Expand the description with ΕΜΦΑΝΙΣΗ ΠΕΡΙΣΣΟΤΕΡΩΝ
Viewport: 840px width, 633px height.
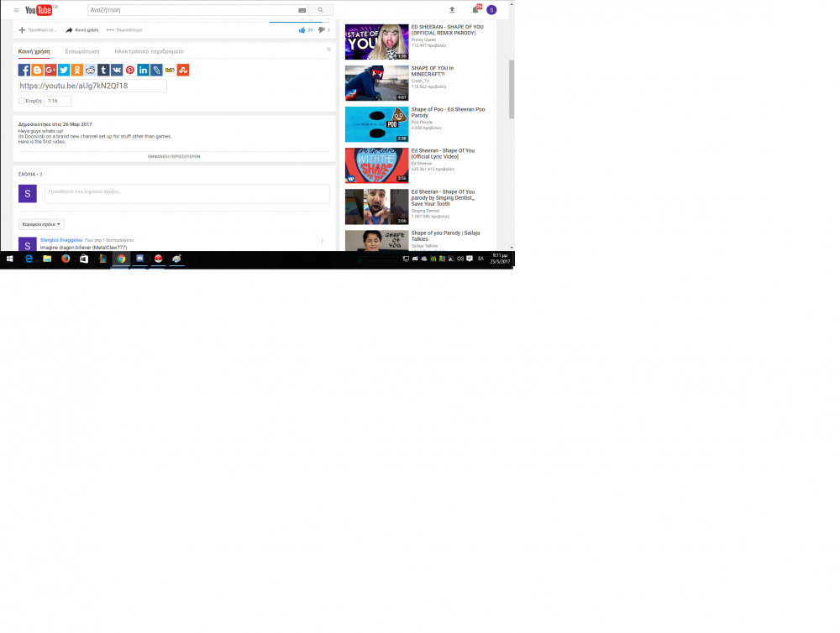(174, 156)
